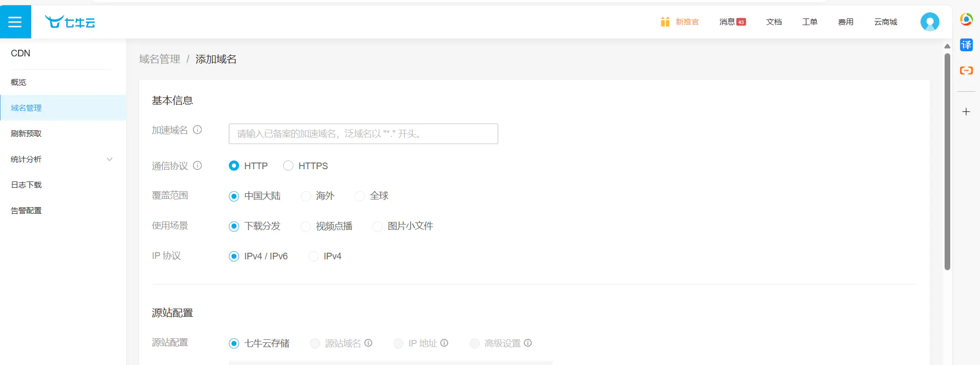Click info icon next to 源站域名
Viewport: 980px width, 365px height.
pyautogui.click(x=368, y=343)
